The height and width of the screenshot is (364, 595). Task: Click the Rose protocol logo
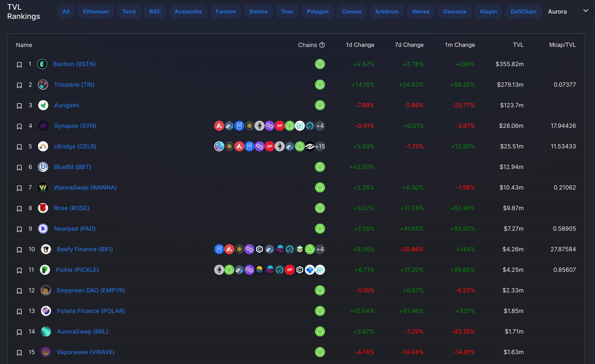[x=43, y=208]
